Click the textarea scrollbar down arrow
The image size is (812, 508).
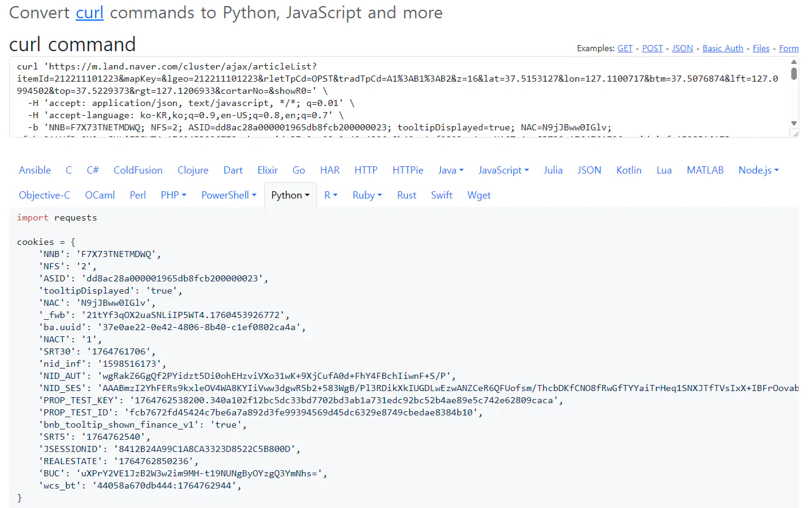pyautogui.click(x=794, y=123)
